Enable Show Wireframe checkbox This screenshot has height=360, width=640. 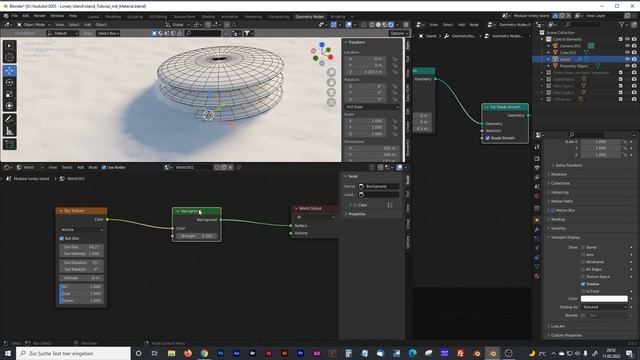[583, 262]
